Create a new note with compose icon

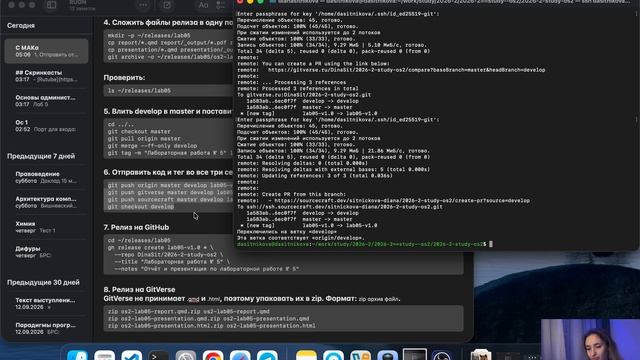[167, 5]
